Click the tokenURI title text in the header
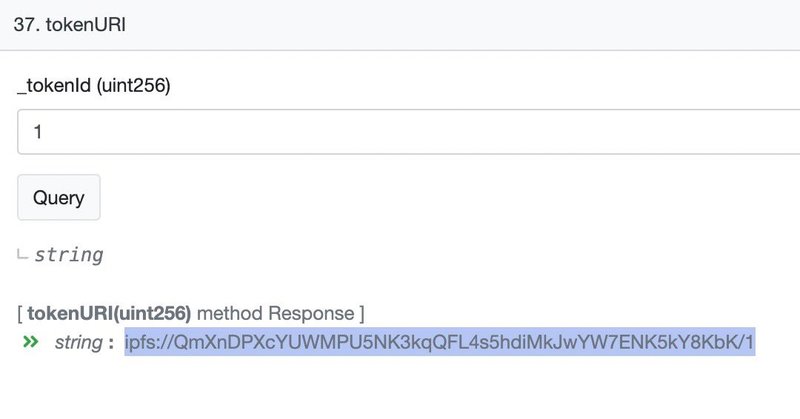The height and width of the screenshot is (419, 800). pos(86,24)
